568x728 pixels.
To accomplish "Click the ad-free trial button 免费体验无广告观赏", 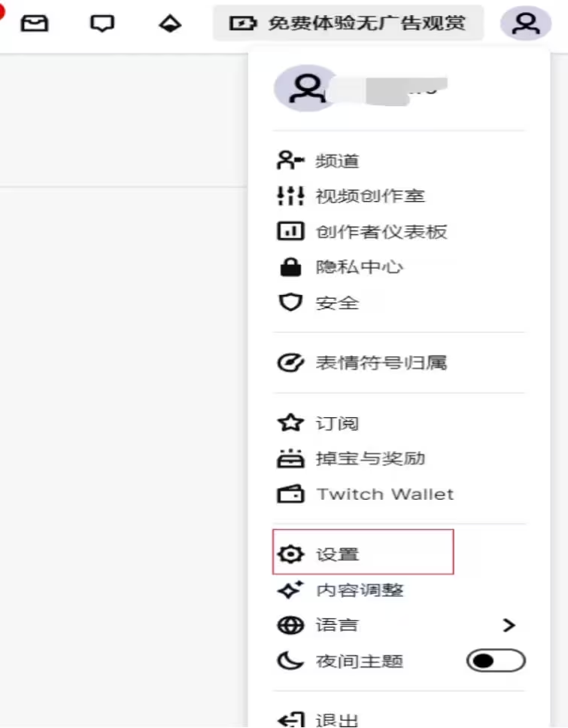I will (348, 23).
